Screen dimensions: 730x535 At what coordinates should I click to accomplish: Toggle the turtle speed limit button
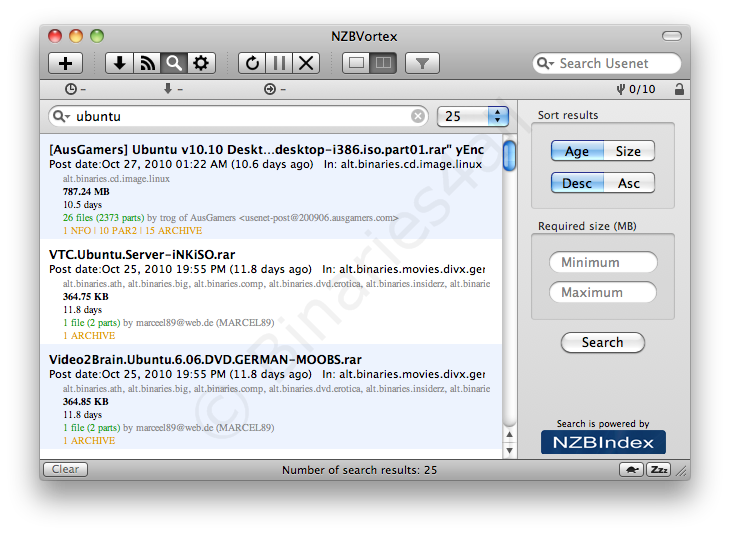coord(631,469)
